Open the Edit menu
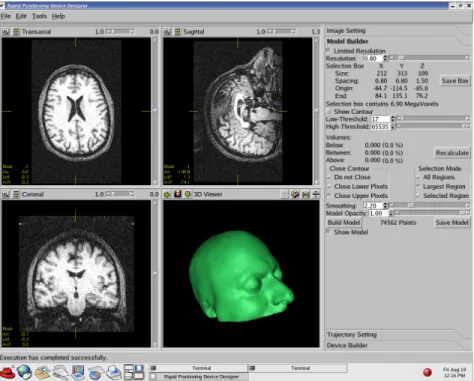Image resolution: width=474 pixels, height=381 pixels. click(21, 16)
